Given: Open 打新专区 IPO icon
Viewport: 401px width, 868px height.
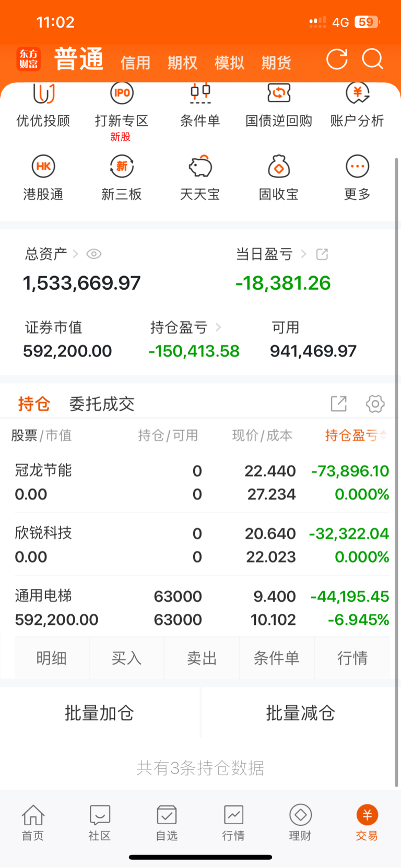Looking at the screenshot, I should click(x=122, y=93).
